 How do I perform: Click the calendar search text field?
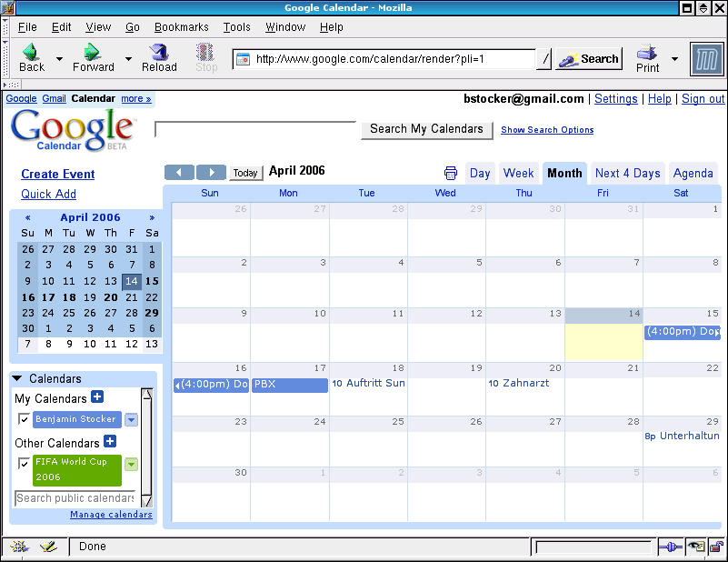click(x=255, y=129)
